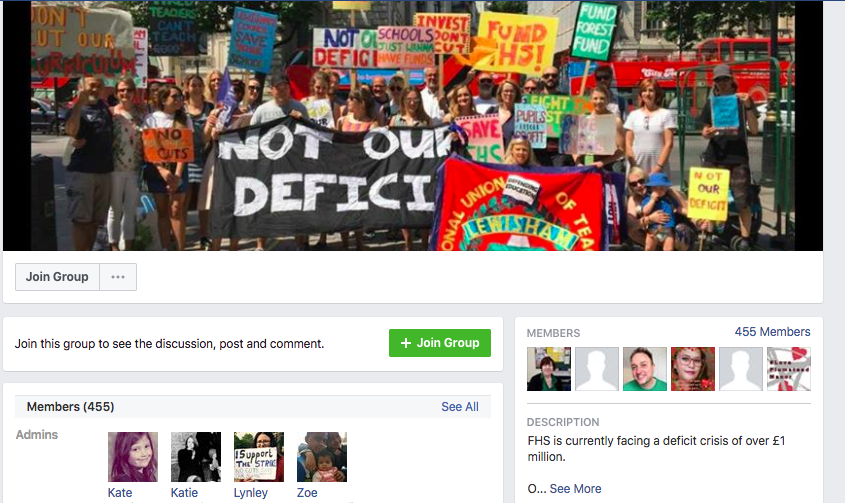Open the member avatar with red glasses

(692, 369)
